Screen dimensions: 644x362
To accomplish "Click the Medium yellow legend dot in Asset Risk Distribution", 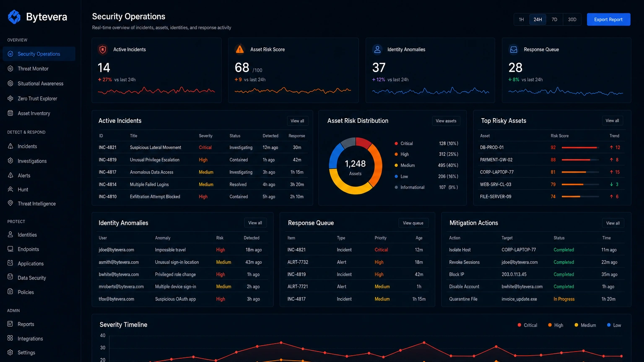I will (x=396, y=165).
